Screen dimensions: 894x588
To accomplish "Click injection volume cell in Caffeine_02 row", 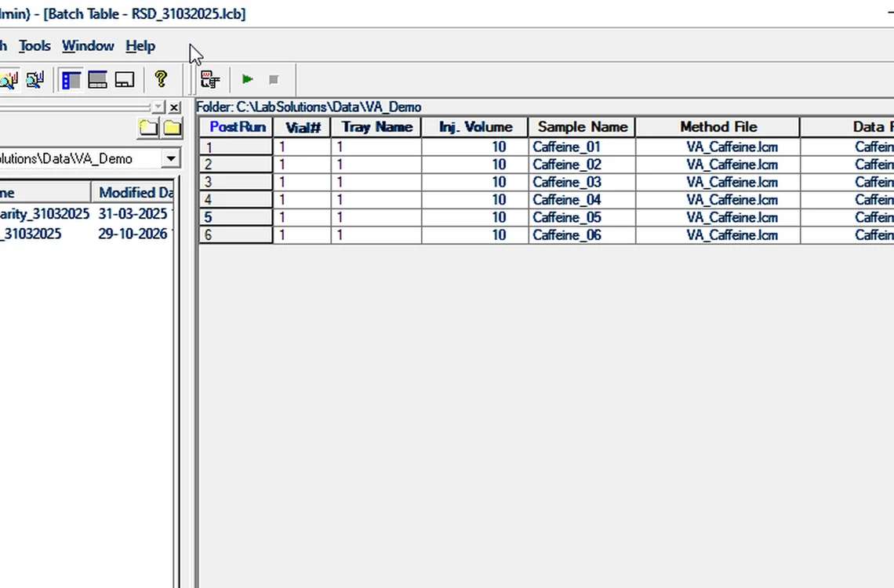I will pyautogui.click(x=475, y=165).
